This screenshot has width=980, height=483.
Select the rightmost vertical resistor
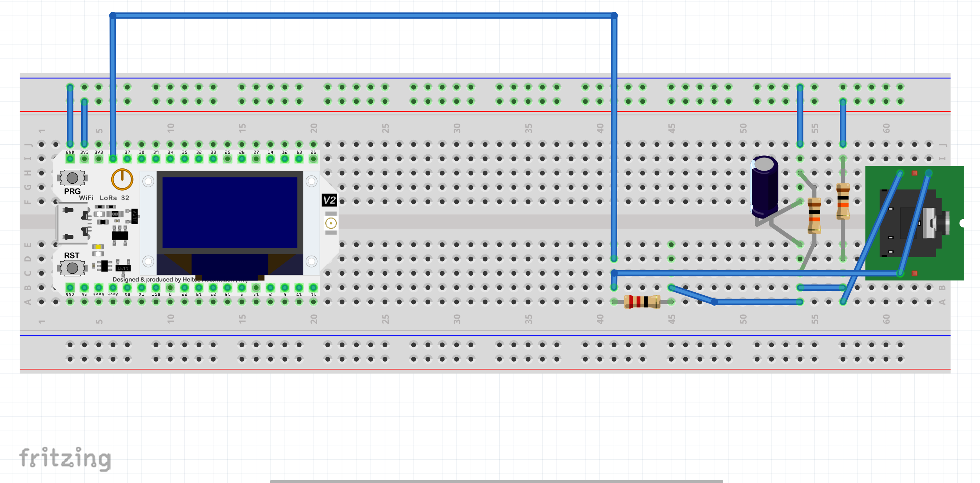pyautogui.click(x=843, y=202)
